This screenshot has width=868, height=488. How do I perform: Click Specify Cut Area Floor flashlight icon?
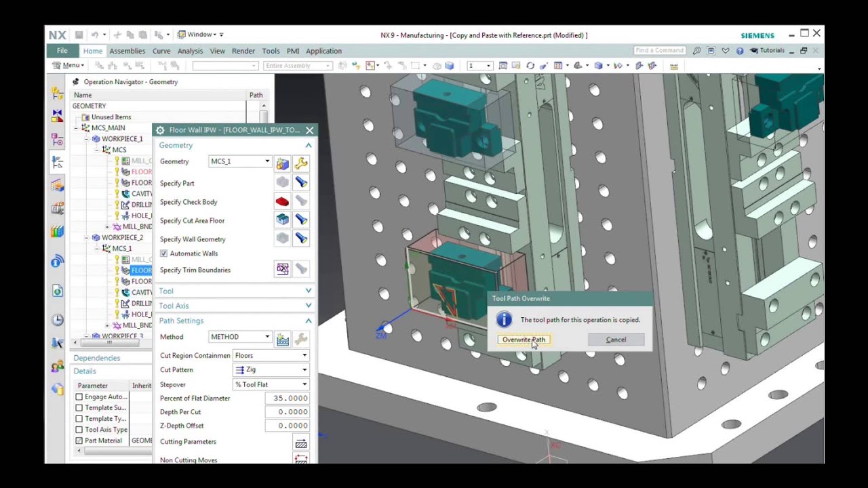tap(301, 220)
